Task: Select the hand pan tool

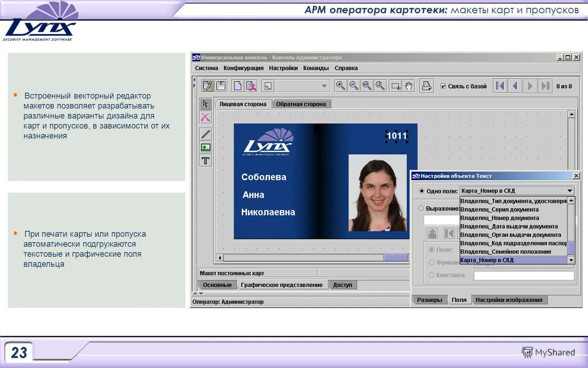Action: [x=409, y=86]
